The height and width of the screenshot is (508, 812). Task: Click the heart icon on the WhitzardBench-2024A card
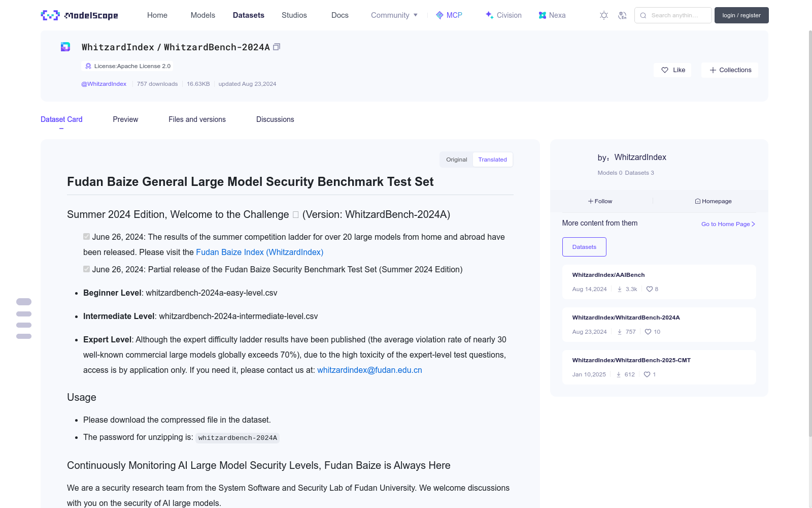tap(648, 332)
